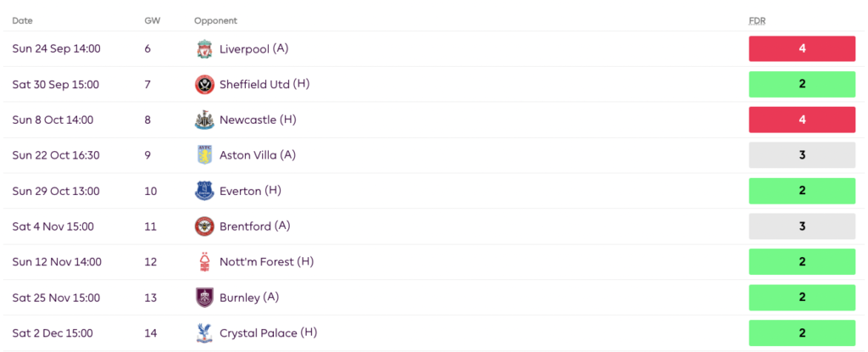868x352 pixels.
Task: Select the Newcastle club badge
Action: click(x=203, y=120)
